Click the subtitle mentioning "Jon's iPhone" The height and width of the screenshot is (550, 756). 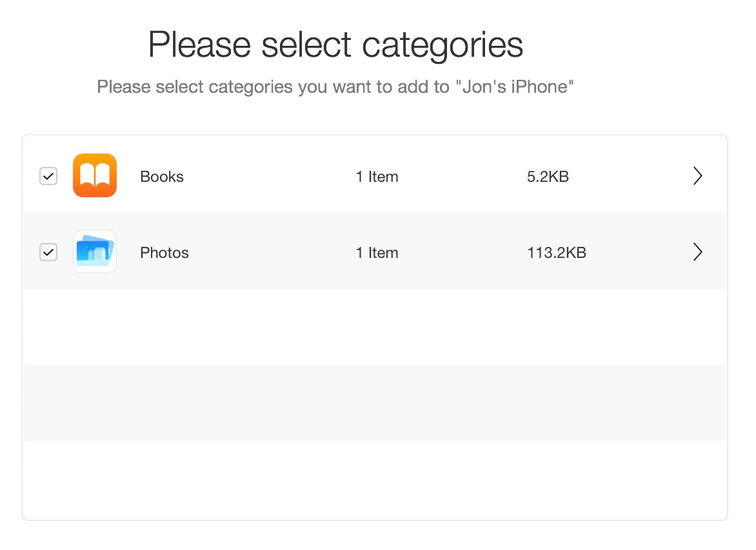pos(335,87)
